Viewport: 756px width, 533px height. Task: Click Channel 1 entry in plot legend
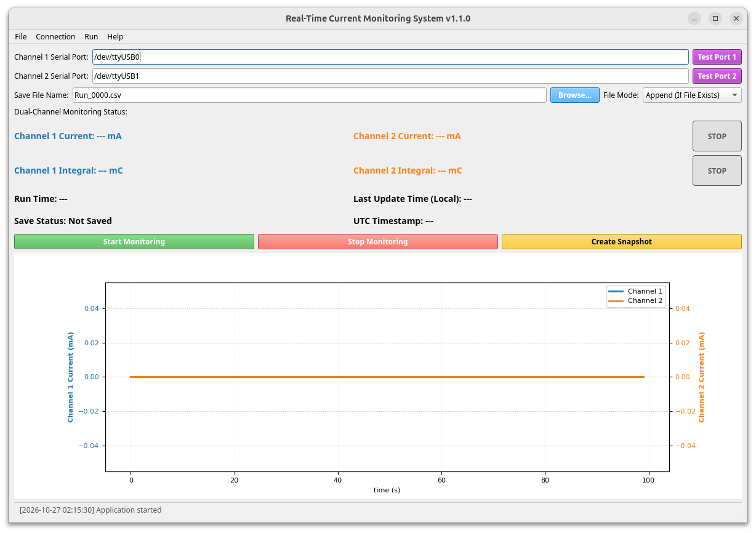[635, 291]
